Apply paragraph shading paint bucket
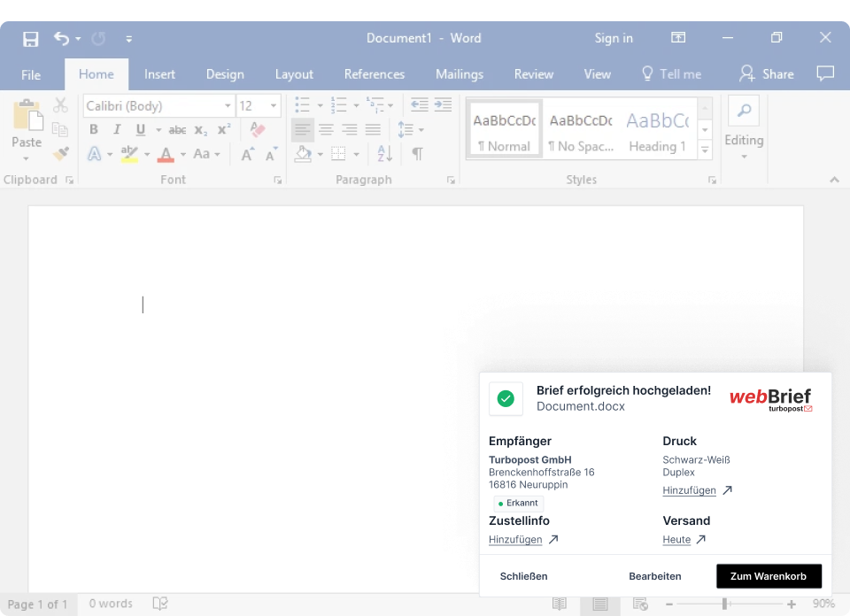850x616 pixels. pyautogui.click(x=303, y=154)
